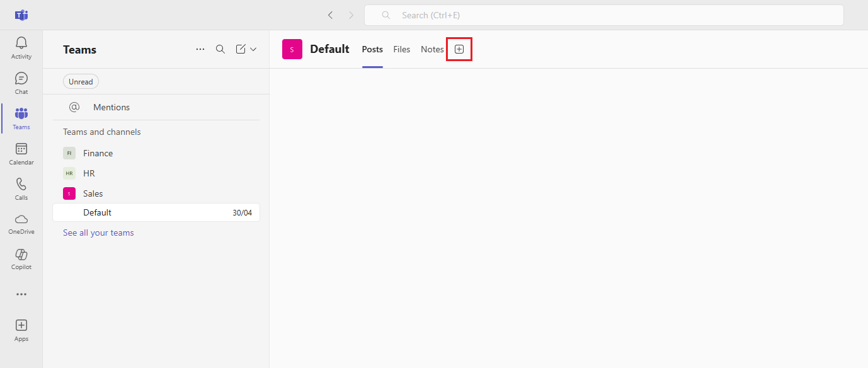Switch to the Posts tab

[372, 49]
